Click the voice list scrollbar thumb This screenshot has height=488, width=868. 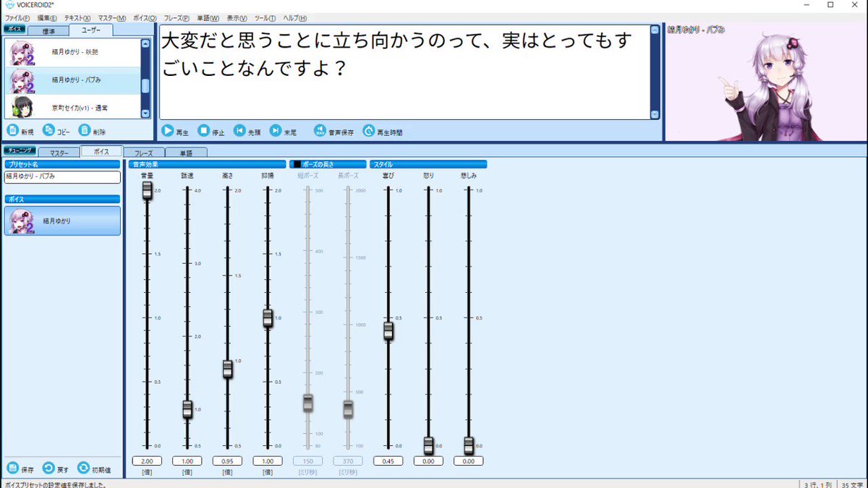tap(145, 85)
